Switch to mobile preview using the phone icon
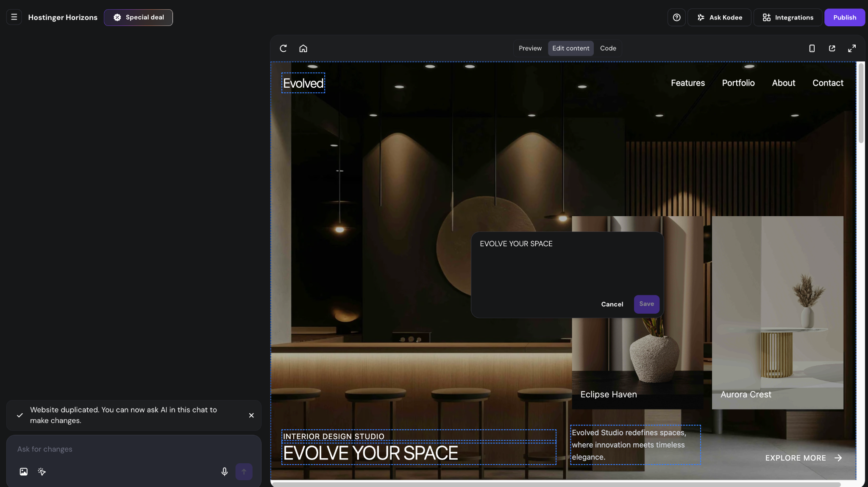 click(812, 48)
